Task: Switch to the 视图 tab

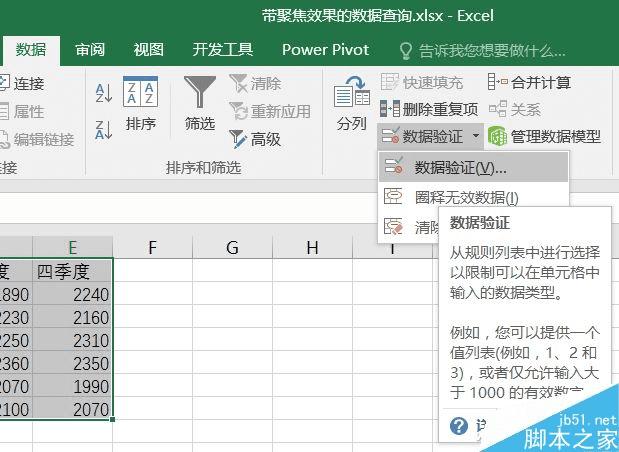Action: pos(148,50)
